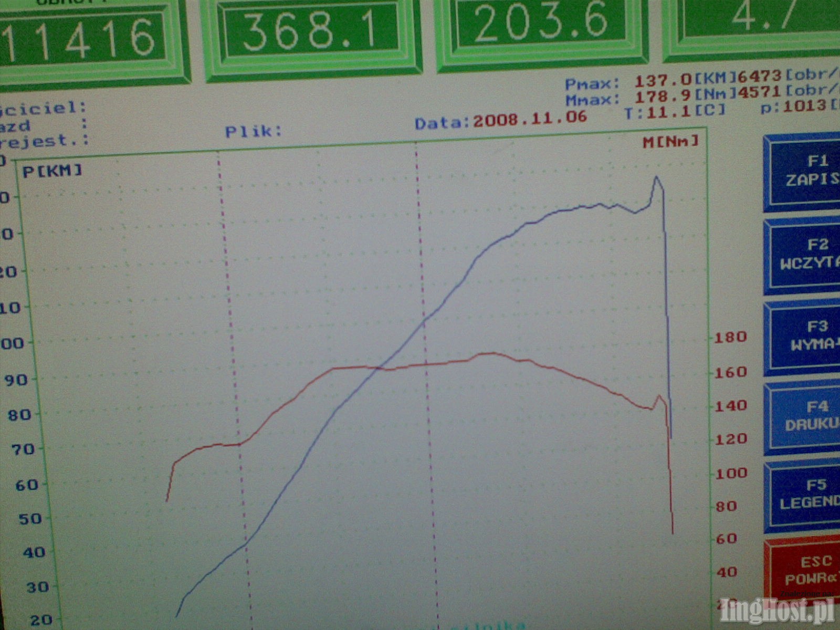
Task: Click the T:11.1[C] temperature reading
Action: (x=675, y=111)
